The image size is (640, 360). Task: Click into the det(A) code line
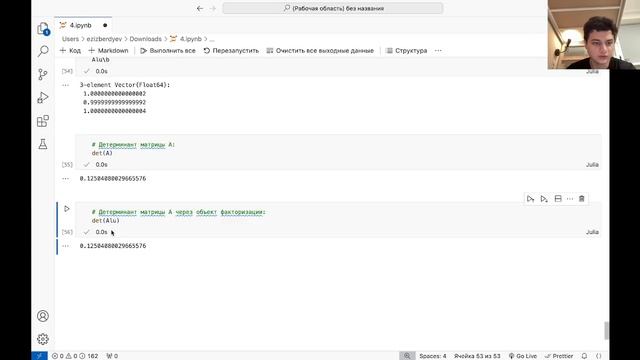pyautogui.click(x=102, y=153)
